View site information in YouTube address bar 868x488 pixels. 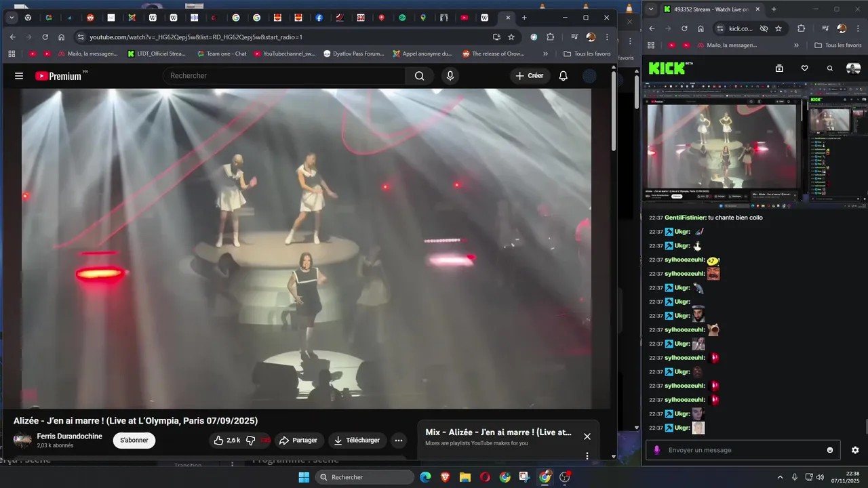(81, 37)
